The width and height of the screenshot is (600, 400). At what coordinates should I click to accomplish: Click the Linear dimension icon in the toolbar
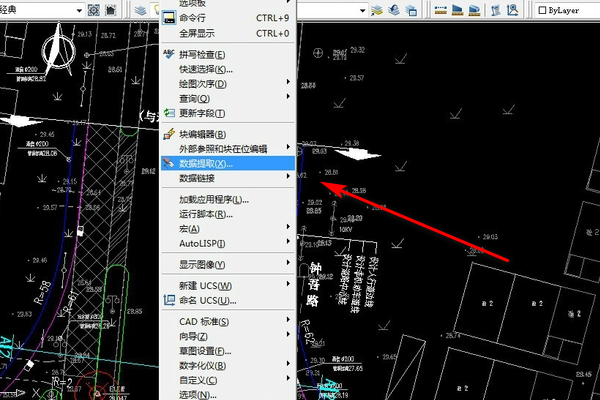440,10
